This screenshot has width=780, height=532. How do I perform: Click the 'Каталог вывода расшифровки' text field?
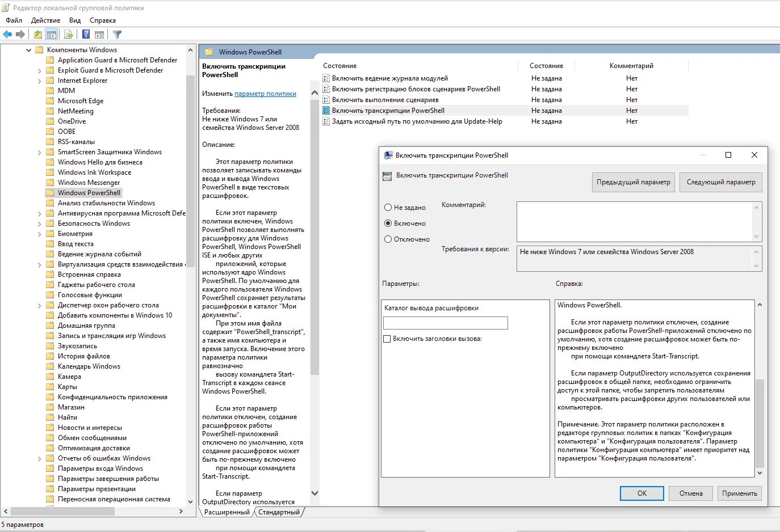coord(446,323)
